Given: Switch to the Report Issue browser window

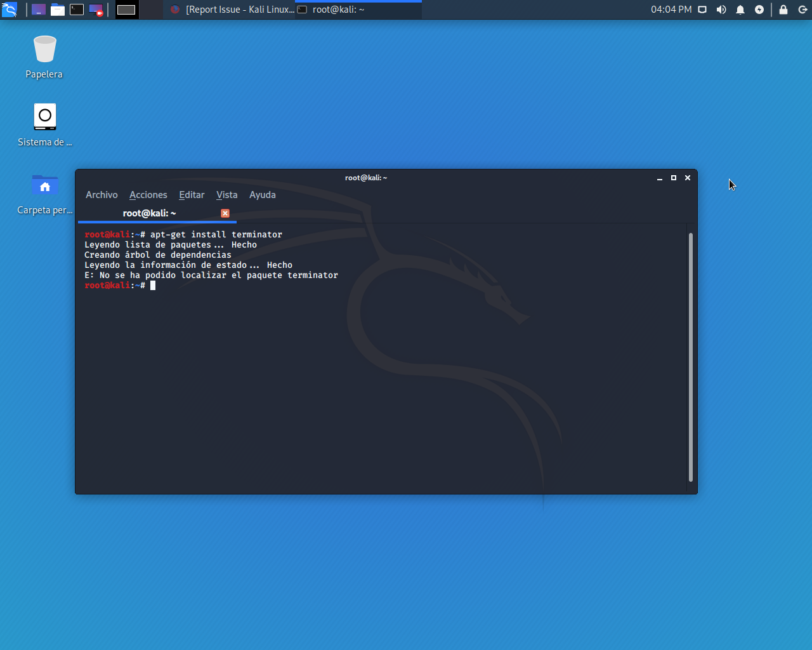Looking at the screenshot, I should coord(232,10).
